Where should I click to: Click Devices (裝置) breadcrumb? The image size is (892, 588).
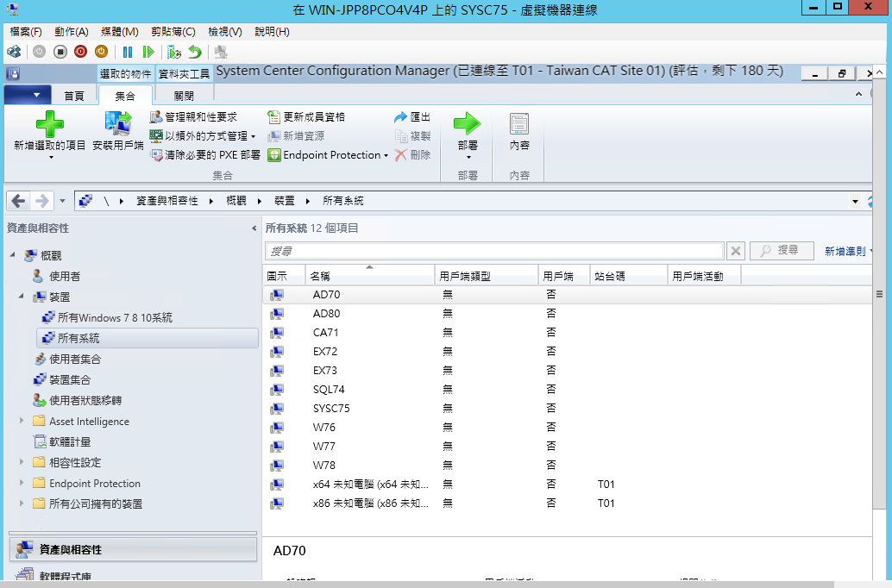point(285,201)
